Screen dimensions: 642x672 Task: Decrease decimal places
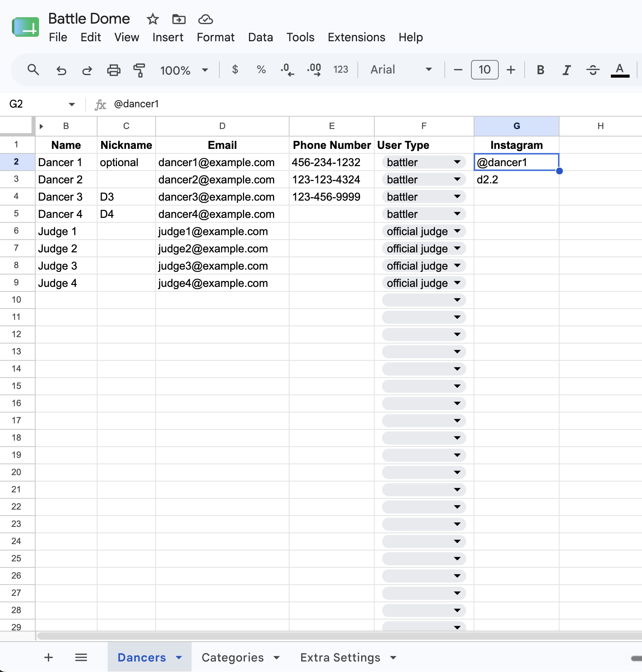pyautogui.click(x=287, y=70)
